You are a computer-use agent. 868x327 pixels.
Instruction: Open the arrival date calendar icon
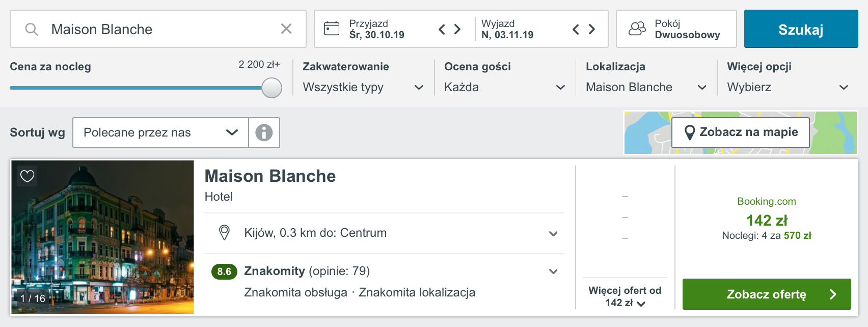tap(332, 29)
